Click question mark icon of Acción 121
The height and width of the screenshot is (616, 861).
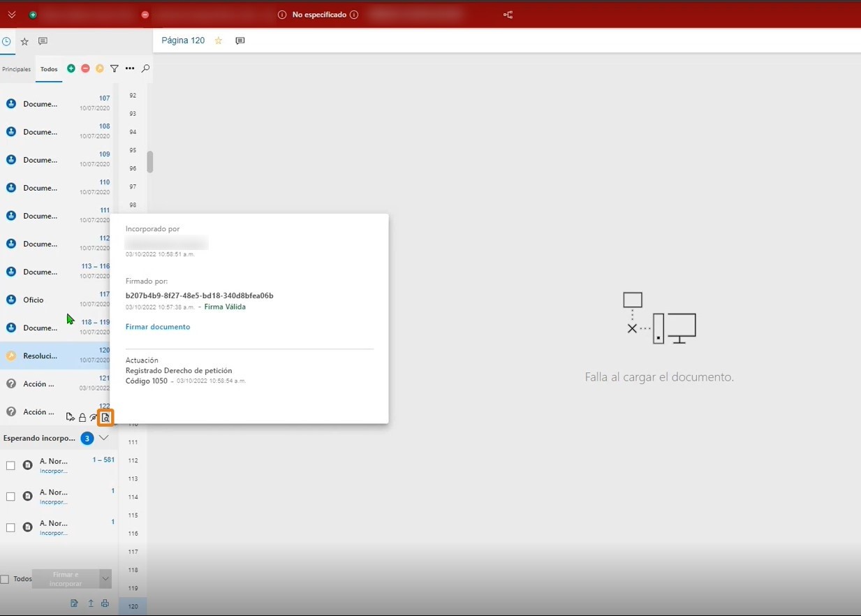[11, 383]
